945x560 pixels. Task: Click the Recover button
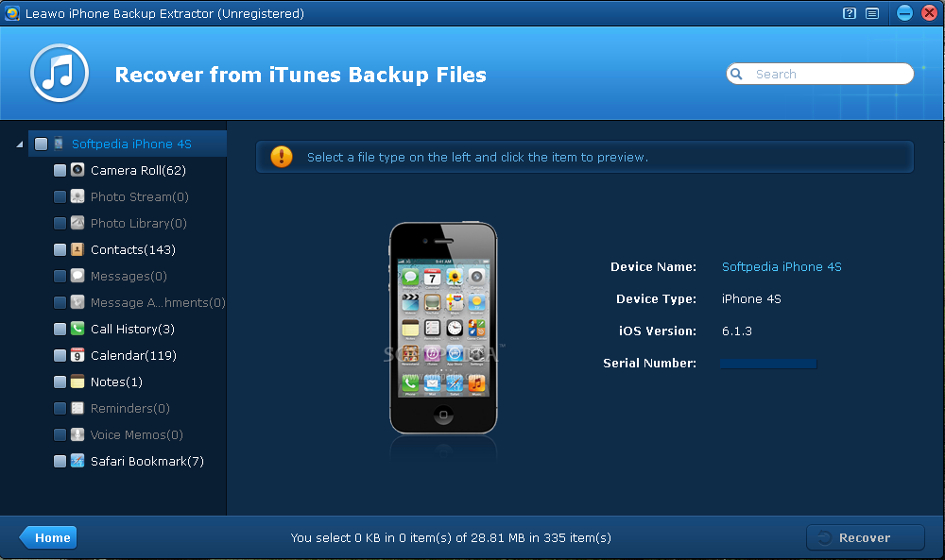tap(865, 537)
